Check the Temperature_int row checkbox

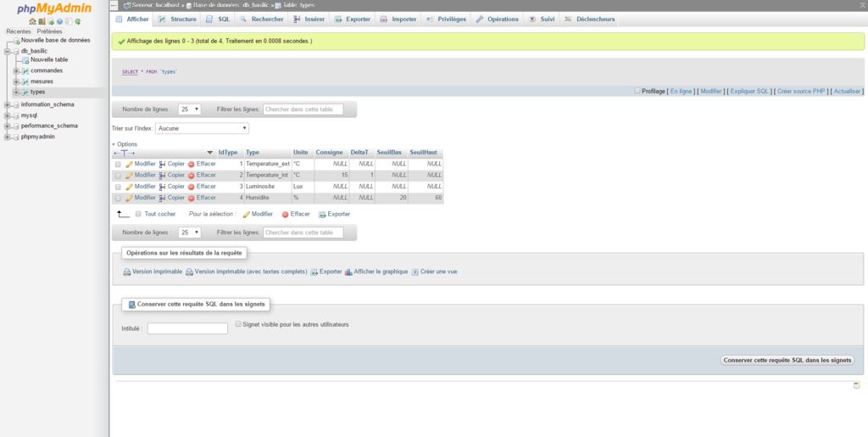click(118, 176)
